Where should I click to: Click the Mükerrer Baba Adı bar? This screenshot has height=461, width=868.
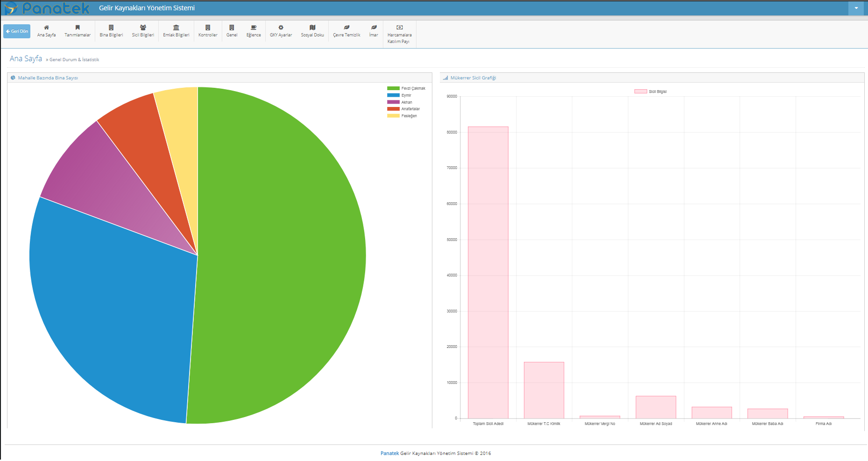point(768,413)
